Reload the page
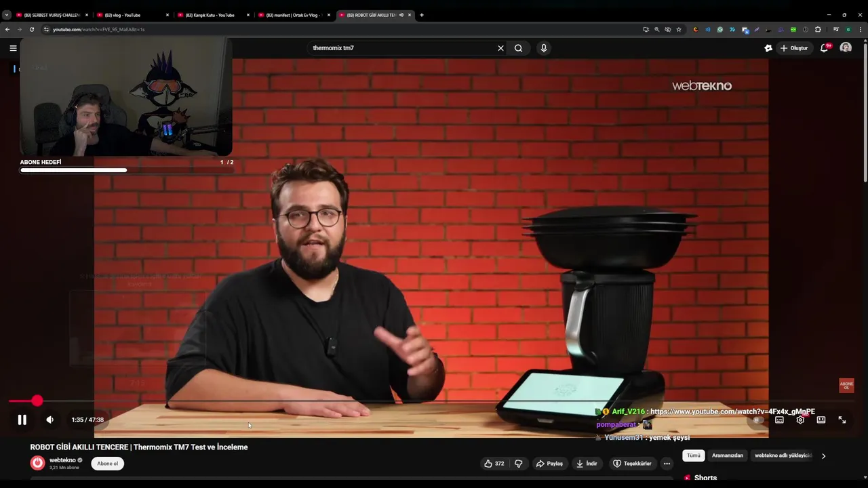Screen dimensions: 868x488 pos(31,29)
